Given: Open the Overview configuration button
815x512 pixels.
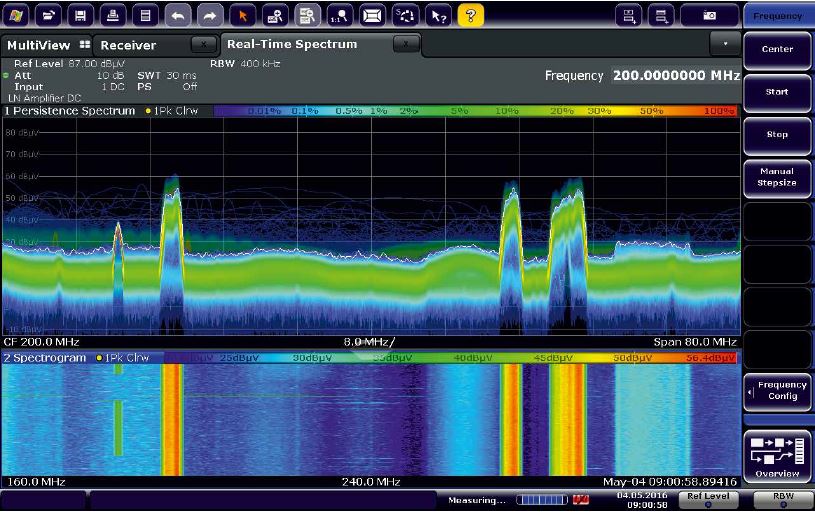Looking at the screenshot, I should (x=777, y=456).
